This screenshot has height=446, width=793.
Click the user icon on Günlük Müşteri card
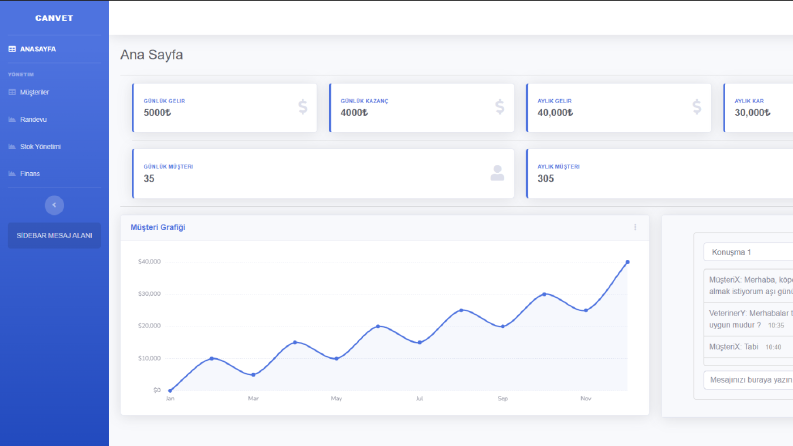tap(497, 173)
